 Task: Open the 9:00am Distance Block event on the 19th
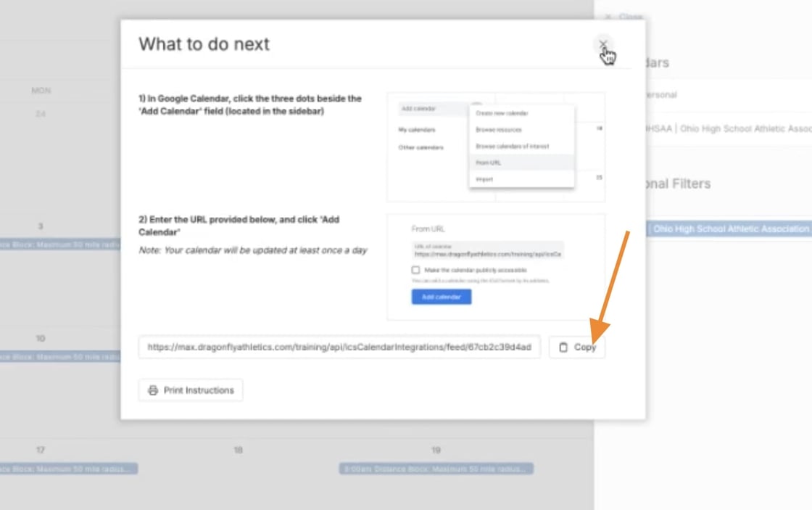coord(436,469)
